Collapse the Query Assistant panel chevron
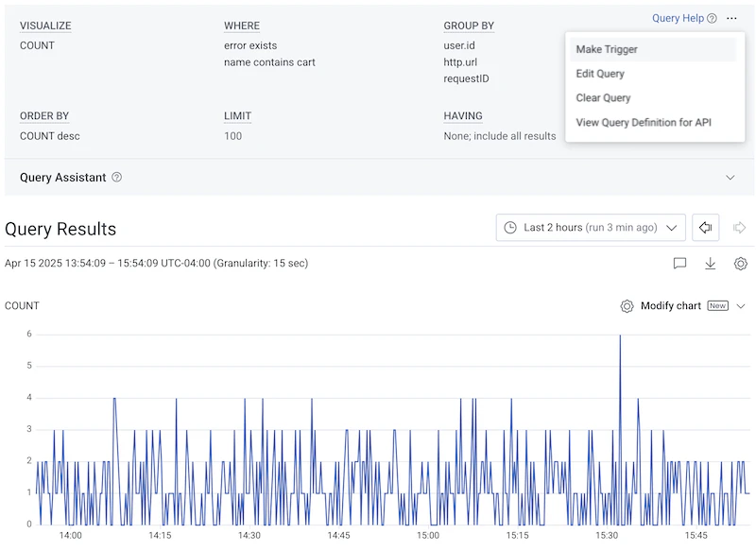This screenshot has height=551, width=756. [730, 177]
